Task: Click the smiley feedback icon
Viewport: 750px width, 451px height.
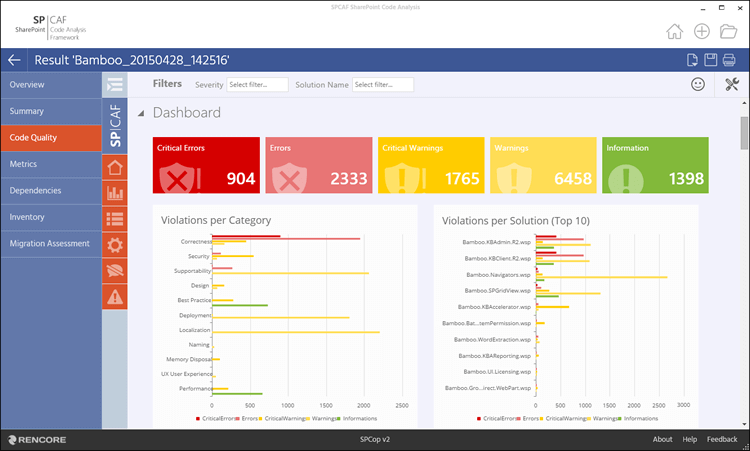Action: 698,85
